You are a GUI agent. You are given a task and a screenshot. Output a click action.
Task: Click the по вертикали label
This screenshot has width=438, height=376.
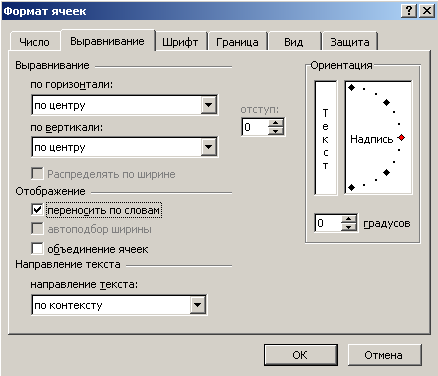(67, 127)
